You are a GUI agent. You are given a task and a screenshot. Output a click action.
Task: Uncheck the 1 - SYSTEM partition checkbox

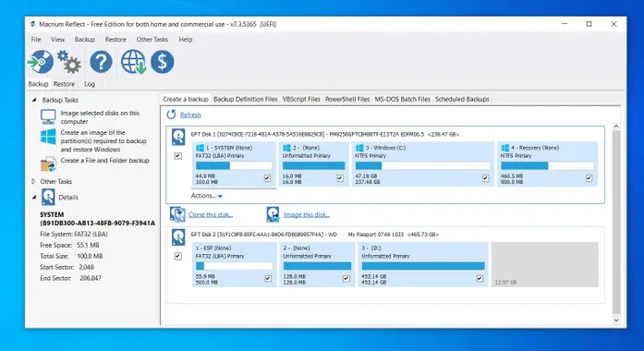click(267, 178)
